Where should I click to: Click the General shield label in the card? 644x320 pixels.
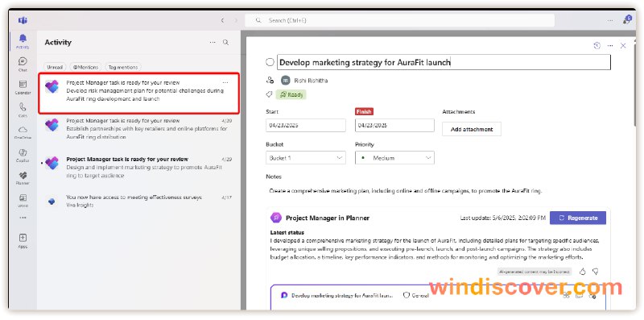click(x=415, y=295)
